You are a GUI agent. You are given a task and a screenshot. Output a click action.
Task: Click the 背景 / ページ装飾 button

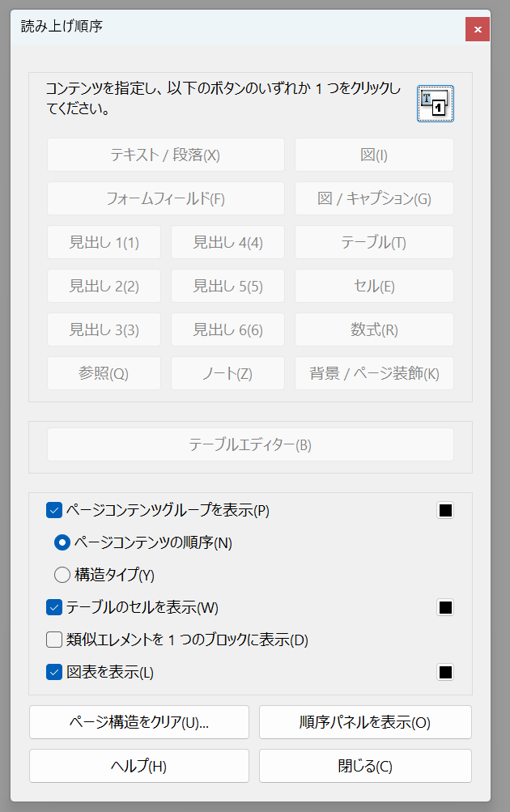(x=374, y=373)
